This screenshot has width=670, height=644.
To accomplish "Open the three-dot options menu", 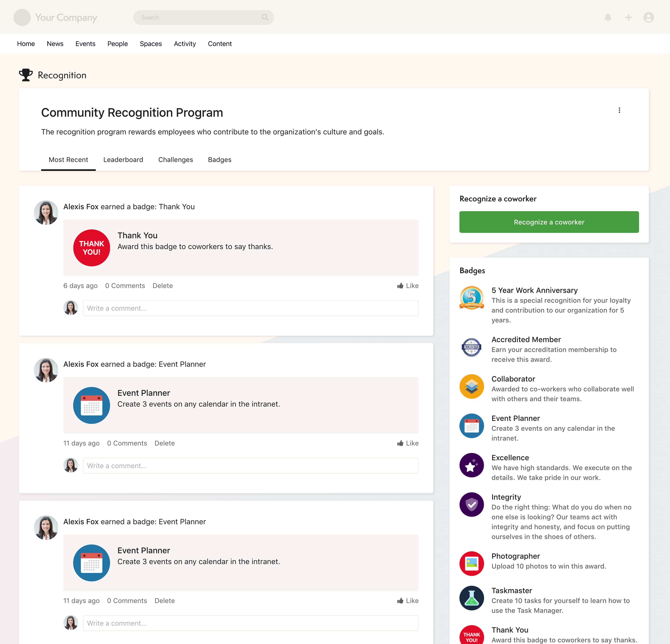I will (x=619, y=110).
